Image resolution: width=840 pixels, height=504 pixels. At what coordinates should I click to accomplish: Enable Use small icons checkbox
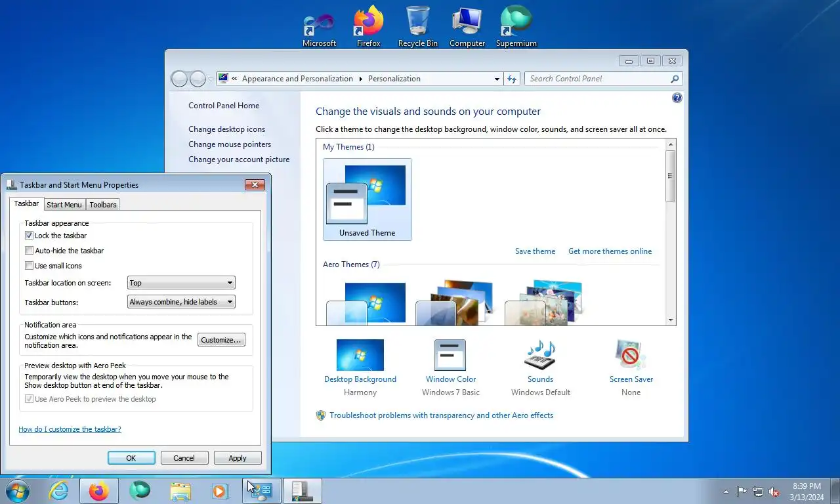pyautogui.click(x=29, y=266)
